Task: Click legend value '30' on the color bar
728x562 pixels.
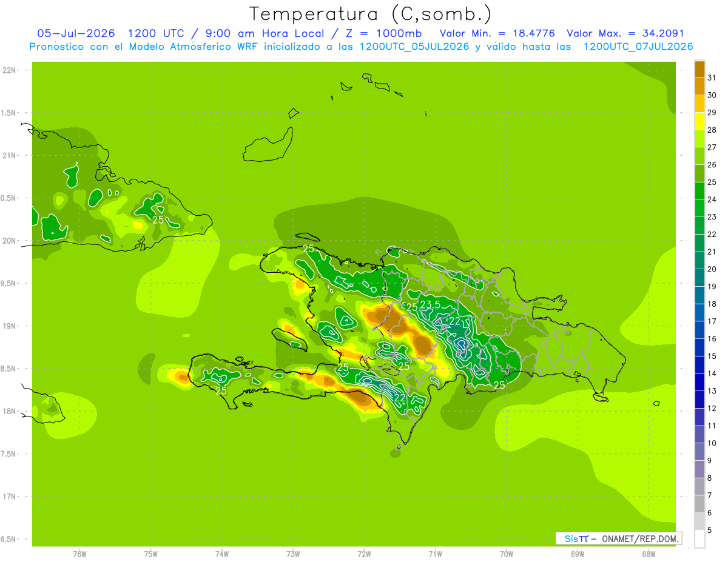Action: point(712,95)
